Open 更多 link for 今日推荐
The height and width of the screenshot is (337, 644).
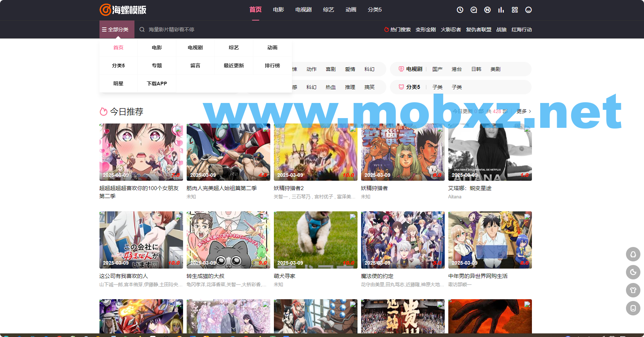tap(524, 111)
